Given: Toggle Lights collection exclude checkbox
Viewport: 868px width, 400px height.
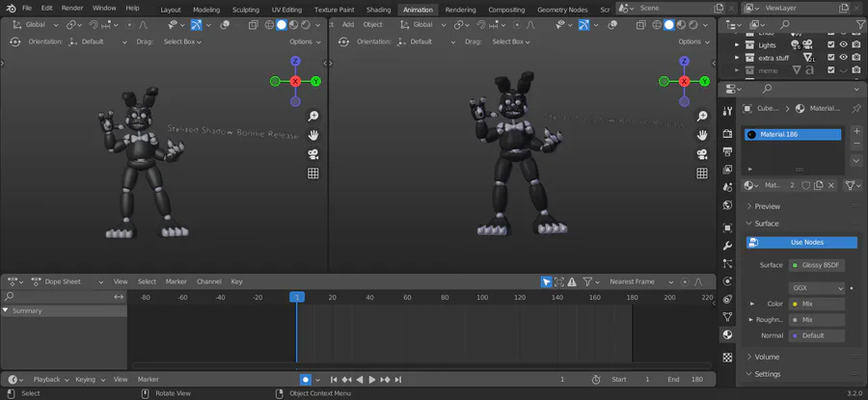Looking at the screenshot, I should click(x=831, y=44).
